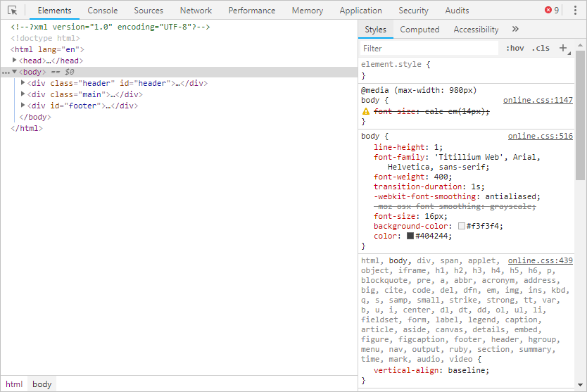Open the Computed styles tab

419,30
